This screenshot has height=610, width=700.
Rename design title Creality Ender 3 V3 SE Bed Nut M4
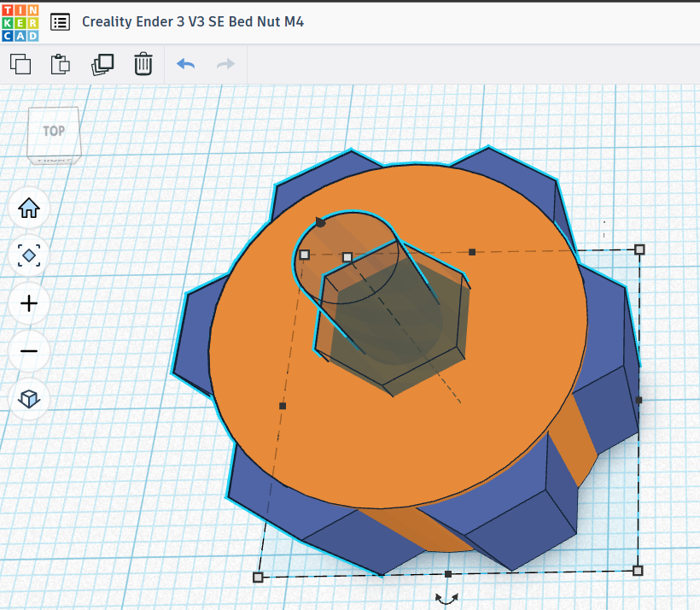point(193,21)
